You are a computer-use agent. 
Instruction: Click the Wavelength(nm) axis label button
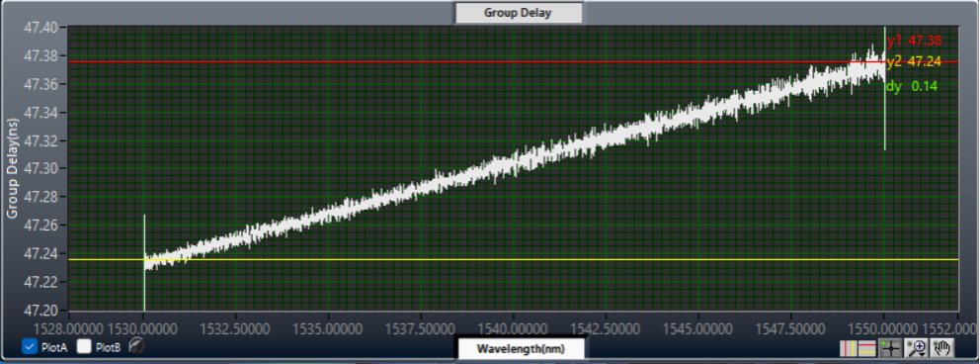click(522, 348)
